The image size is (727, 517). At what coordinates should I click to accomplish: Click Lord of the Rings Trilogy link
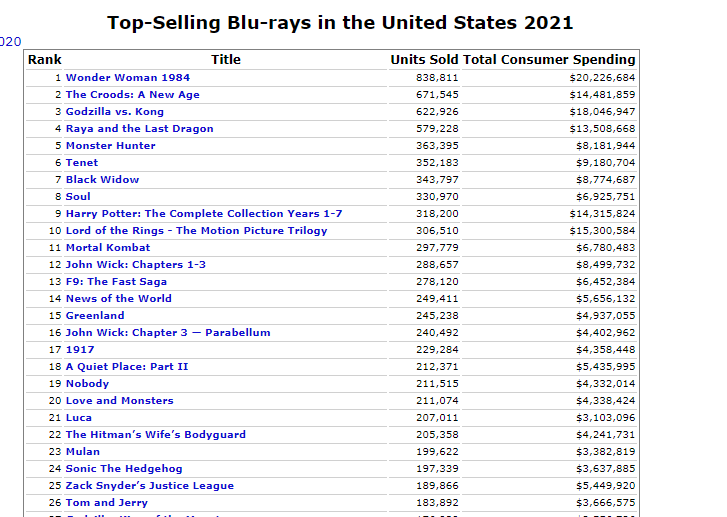(x=197, y=230)
